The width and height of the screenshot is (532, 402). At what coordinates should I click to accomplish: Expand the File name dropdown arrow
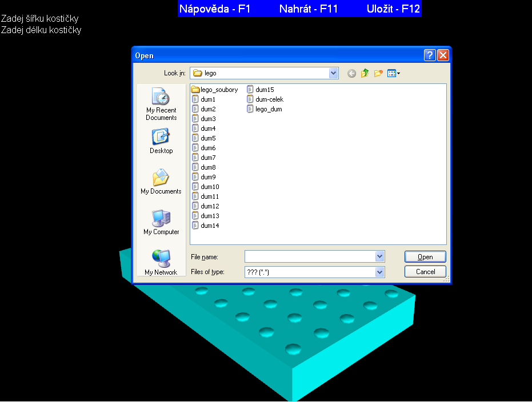[x=380, y=257]
